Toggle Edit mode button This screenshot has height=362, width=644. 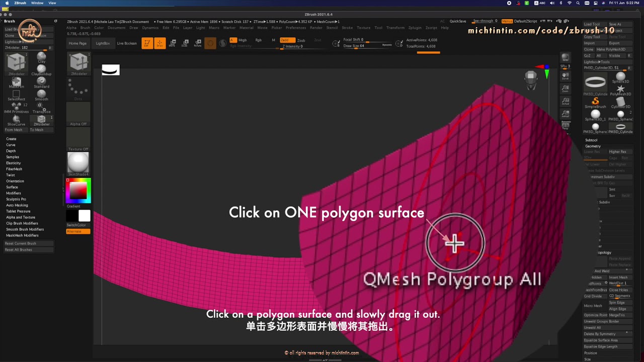(x=147, y=43)
